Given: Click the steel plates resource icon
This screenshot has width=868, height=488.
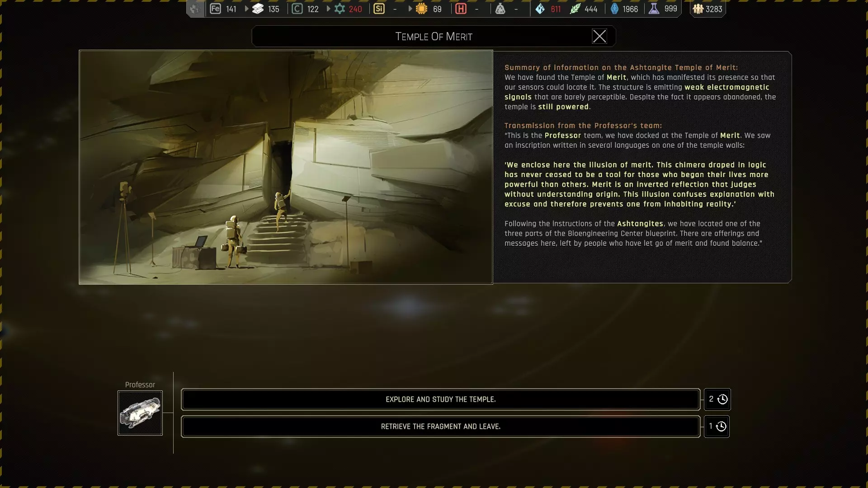Looking at the screenshot, I should coord(258,9).
